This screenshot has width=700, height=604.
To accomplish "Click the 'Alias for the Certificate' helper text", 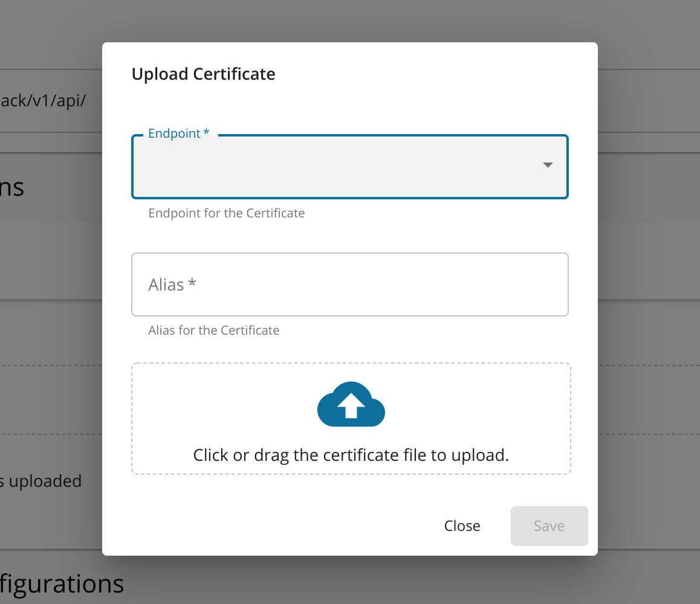I will point(214,330).
